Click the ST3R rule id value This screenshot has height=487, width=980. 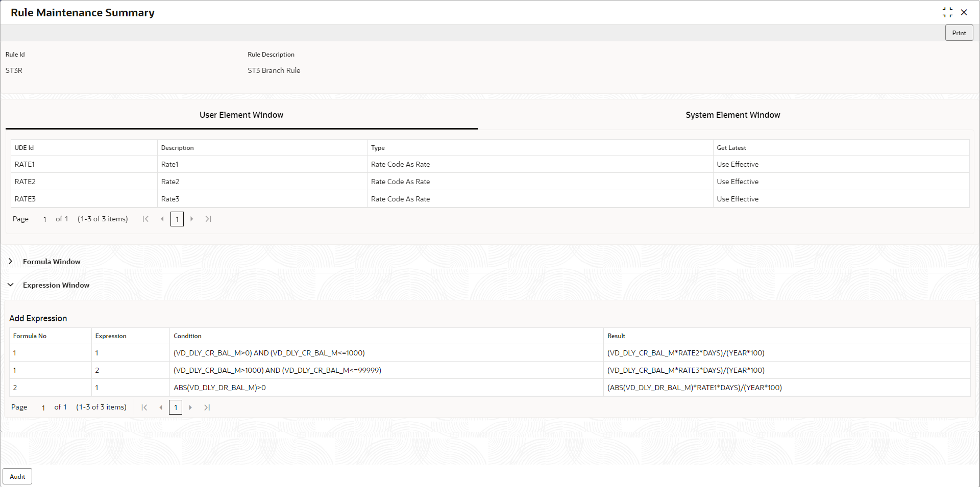14,70
